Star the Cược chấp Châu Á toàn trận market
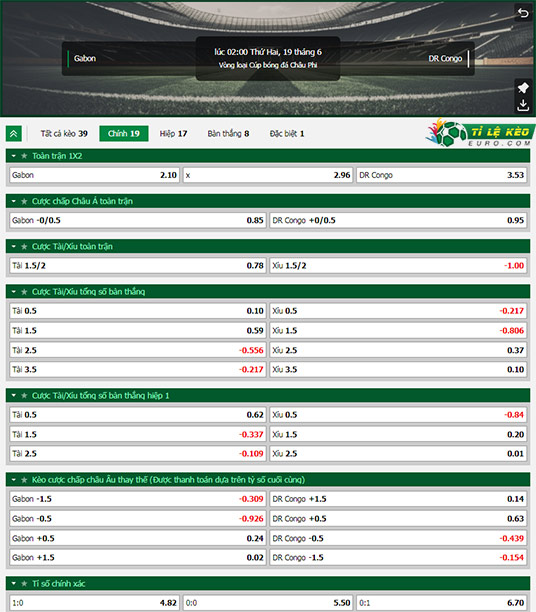The height and width of the screenshot is (612, 536). 24,201
